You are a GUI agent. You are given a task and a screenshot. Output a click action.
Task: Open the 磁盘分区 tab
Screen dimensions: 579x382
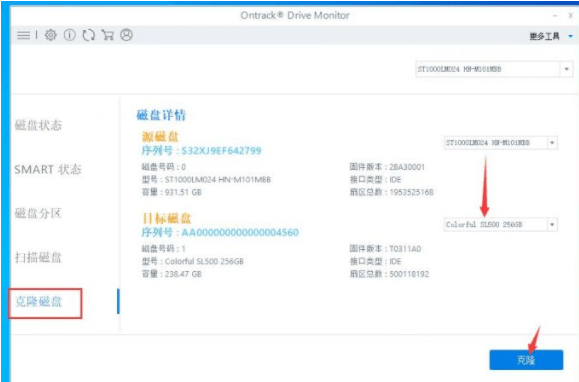click(x=38, y=213)
